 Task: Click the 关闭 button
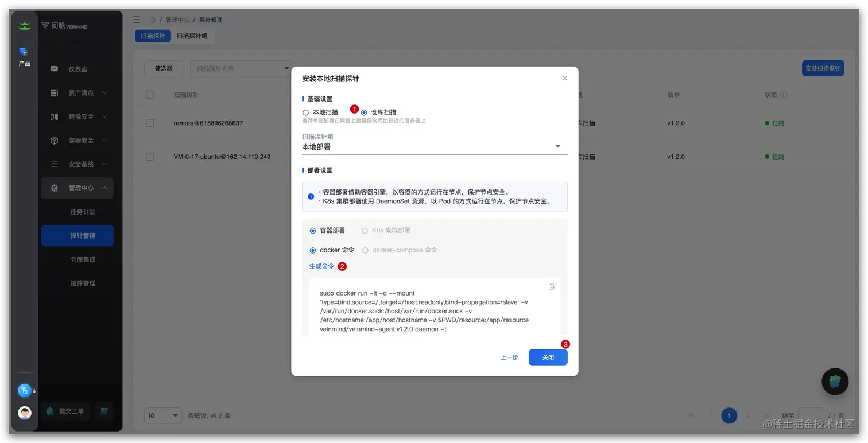click(548, 357)
